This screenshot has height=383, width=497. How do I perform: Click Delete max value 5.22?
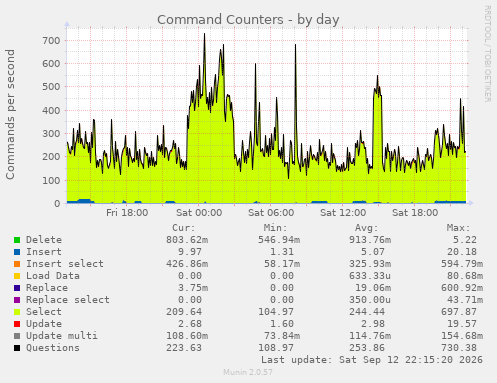465,240
